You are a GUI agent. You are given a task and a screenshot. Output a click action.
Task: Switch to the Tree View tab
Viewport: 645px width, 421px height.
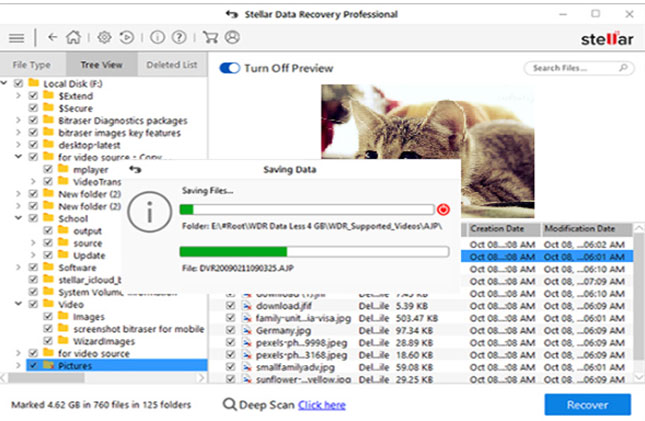(102, 65)
